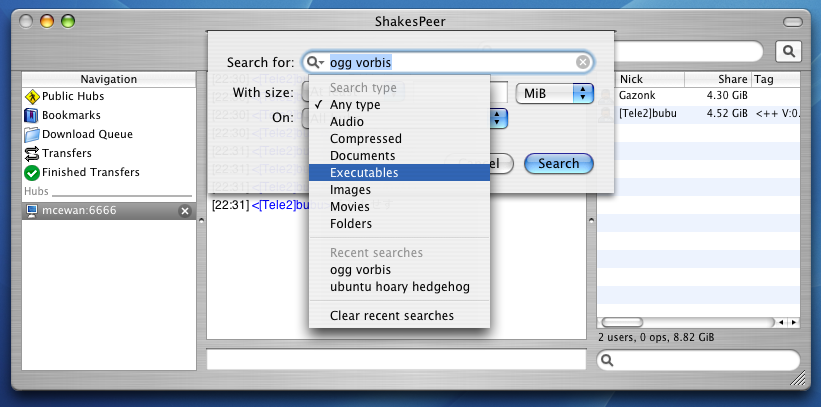Open the MiB size unit dropdown
Image resolution: width=821 pixels, height=407 pixels.
[x=554, y=94]
